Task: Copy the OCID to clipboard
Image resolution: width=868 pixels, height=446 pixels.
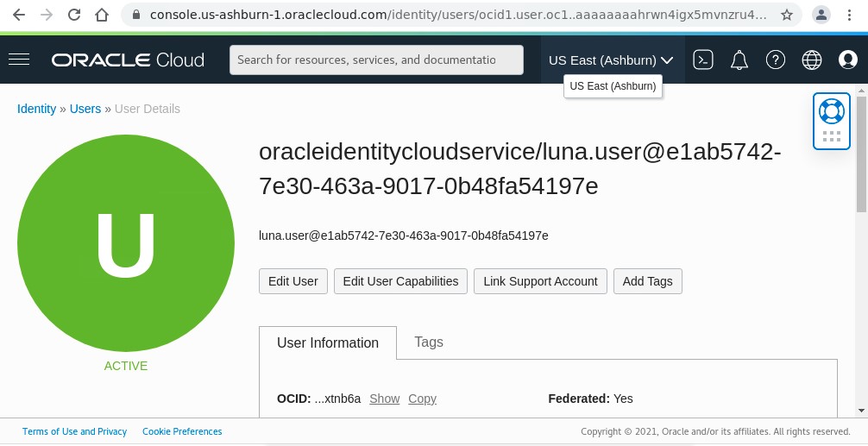Action: click(x=423, y=399)
